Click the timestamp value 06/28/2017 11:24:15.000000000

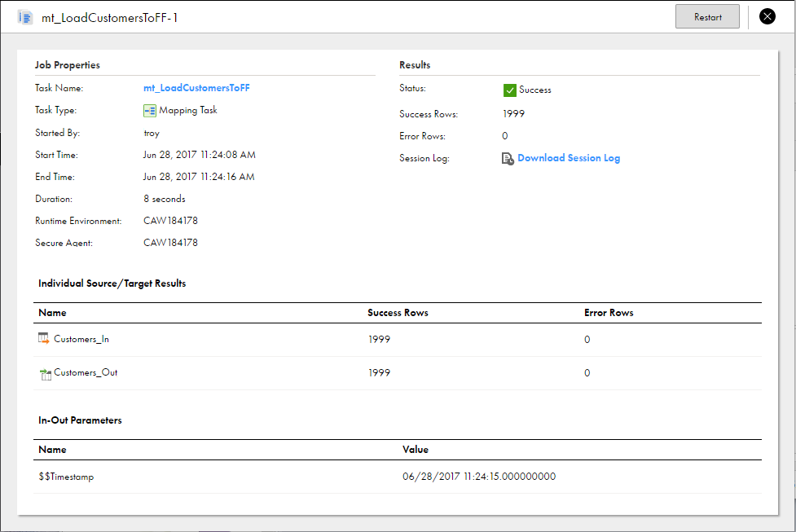(479, 476)
